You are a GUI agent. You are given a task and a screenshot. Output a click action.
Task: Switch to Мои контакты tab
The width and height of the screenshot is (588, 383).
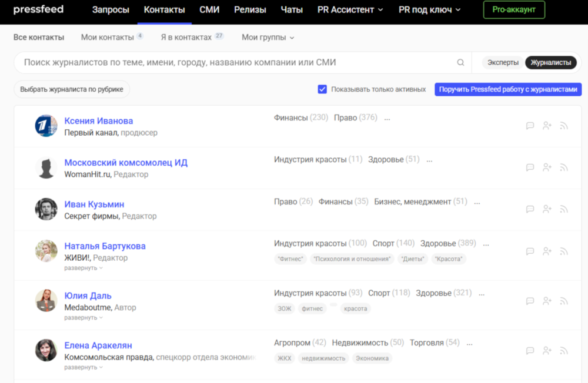(112, 37)
